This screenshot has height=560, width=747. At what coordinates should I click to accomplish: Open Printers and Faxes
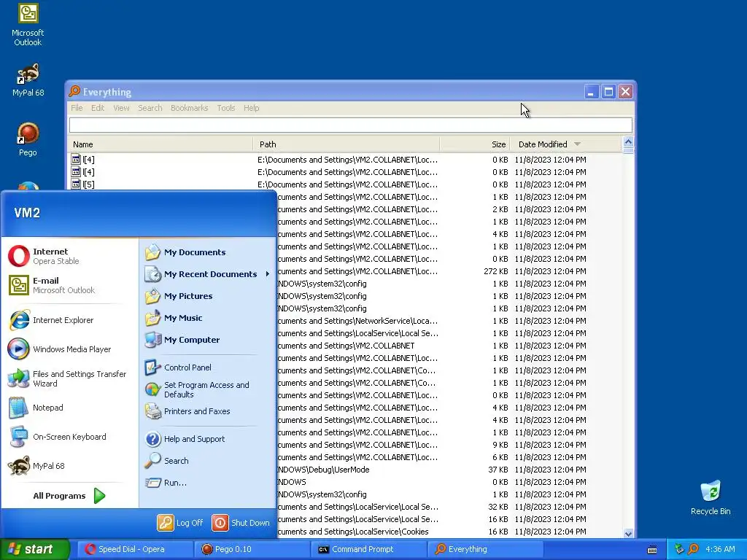[208, 411]
